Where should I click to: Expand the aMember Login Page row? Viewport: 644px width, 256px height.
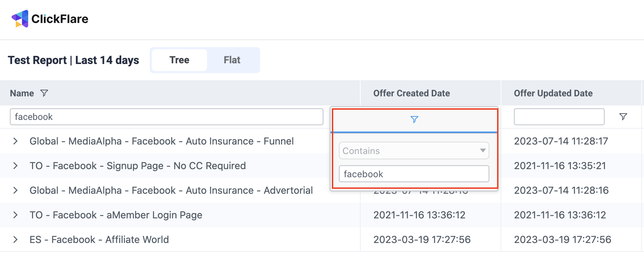tap(15, 215)
